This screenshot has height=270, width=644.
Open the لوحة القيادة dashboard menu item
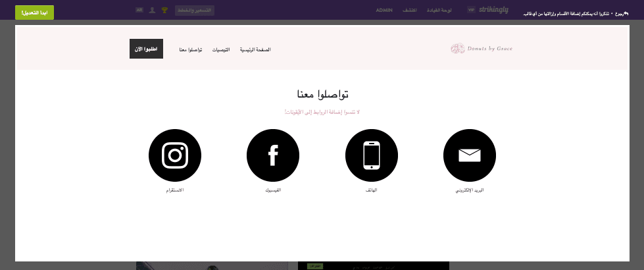[x=440, y=10]
